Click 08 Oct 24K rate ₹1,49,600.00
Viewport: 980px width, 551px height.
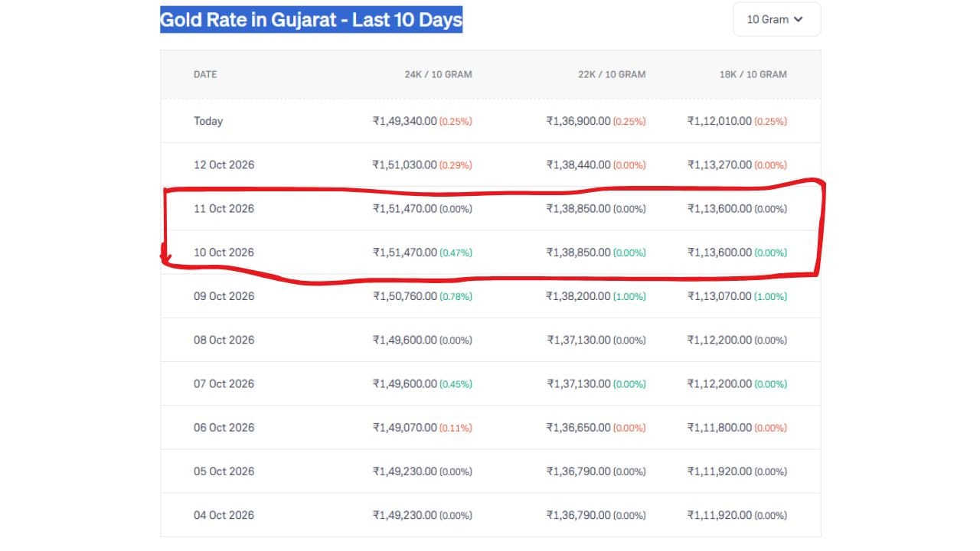[405, 340]
